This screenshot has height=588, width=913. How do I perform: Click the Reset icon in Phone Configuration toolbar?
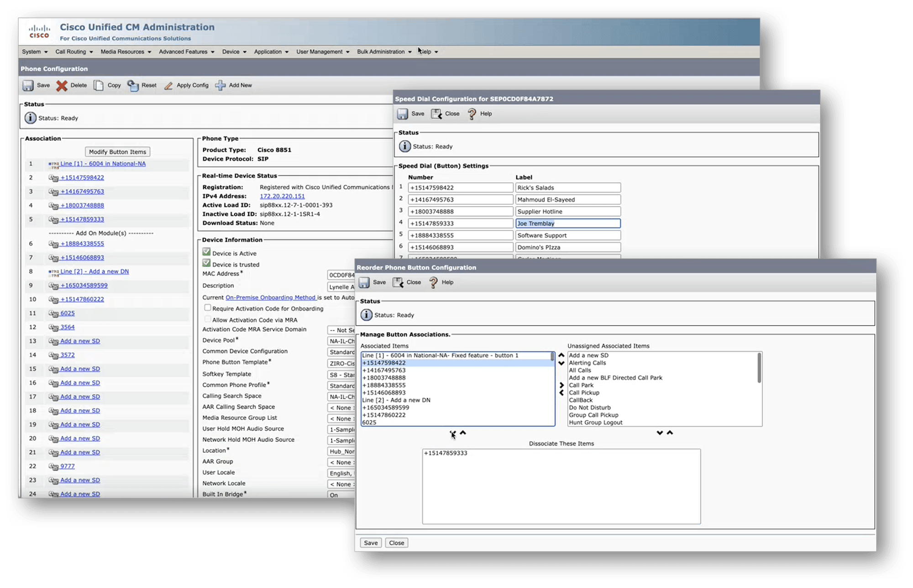(133, 85)
